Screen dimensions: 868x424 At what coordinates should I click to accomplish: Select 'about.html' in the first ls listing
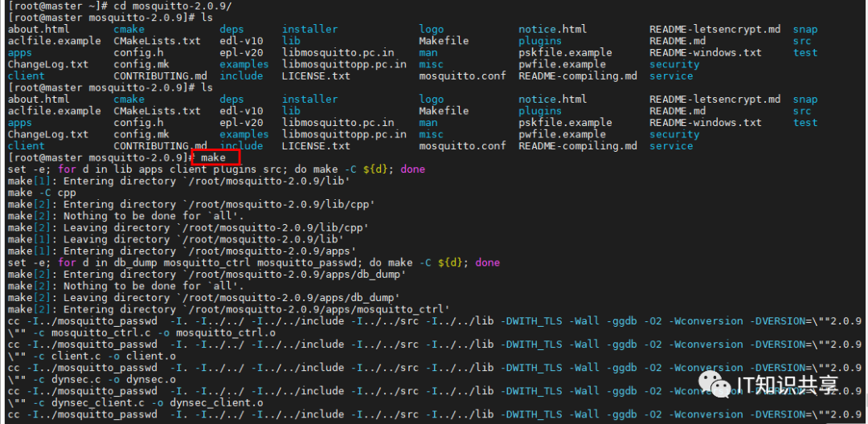(39, 29)
